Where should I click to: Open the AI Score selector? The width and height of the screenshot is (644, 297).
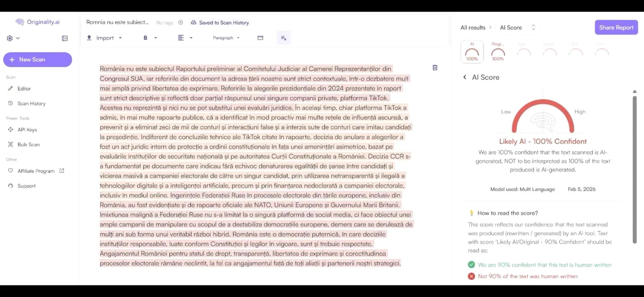(517, 28)
